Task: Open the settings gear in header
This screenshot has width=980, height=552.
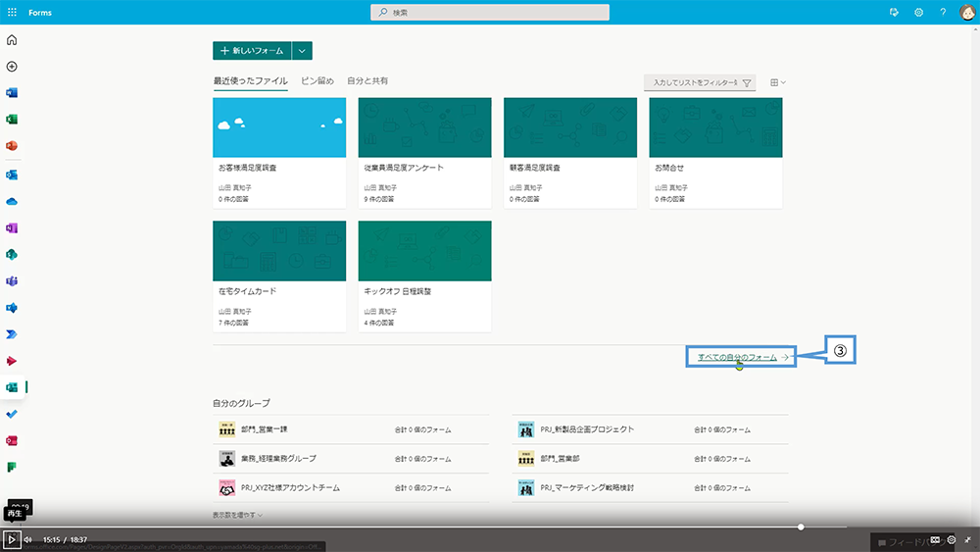Action: point(918,12)
